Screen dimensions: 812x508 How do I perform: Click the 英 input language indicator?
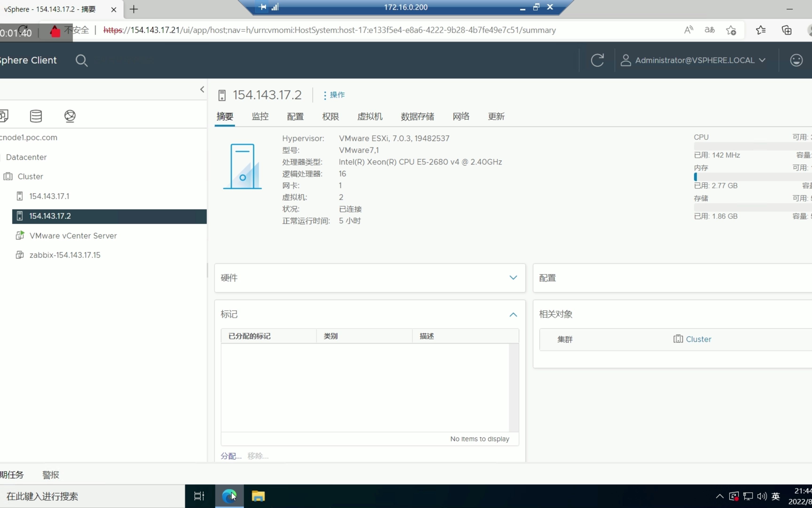pyautogui.click(x=776, y=496)
